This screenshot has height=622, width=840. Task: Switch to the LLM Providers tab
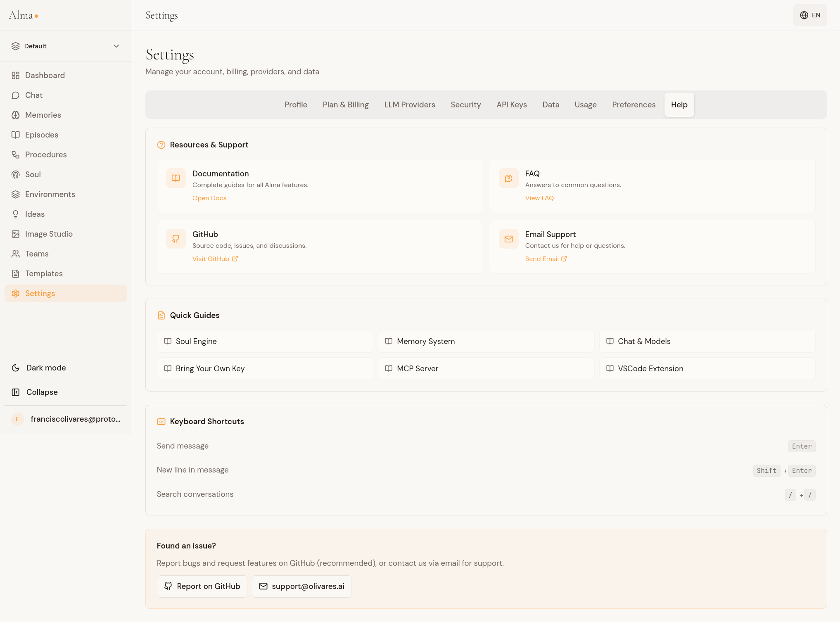409,105
